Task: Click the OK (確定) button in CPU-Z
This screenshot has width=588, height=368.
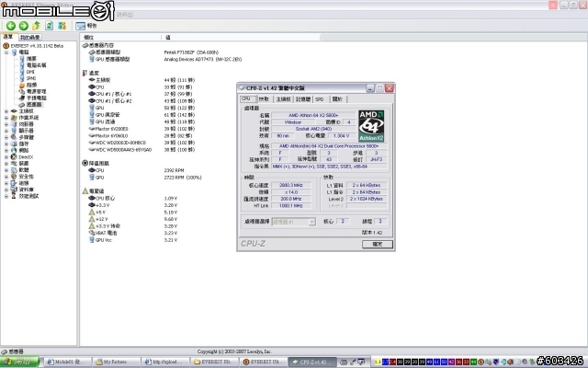Action: (378, 244)
